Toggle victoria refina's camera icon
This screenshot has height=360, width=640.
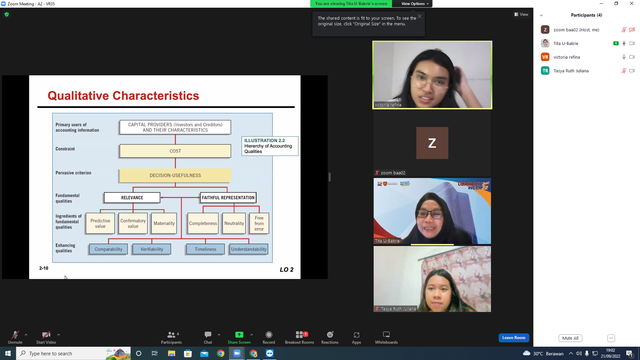pos(632,57)
